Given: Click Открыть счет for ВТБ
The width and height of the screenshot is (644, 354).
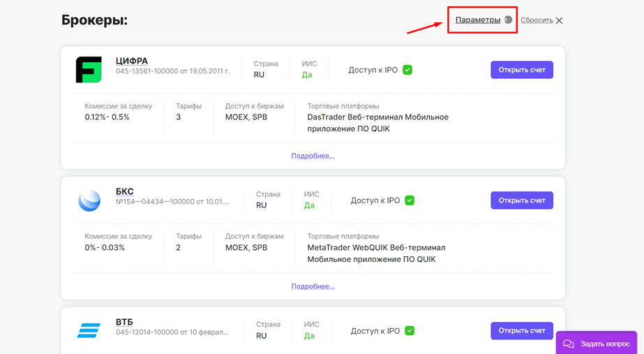Looking at the screenshot, I should 522,330.
